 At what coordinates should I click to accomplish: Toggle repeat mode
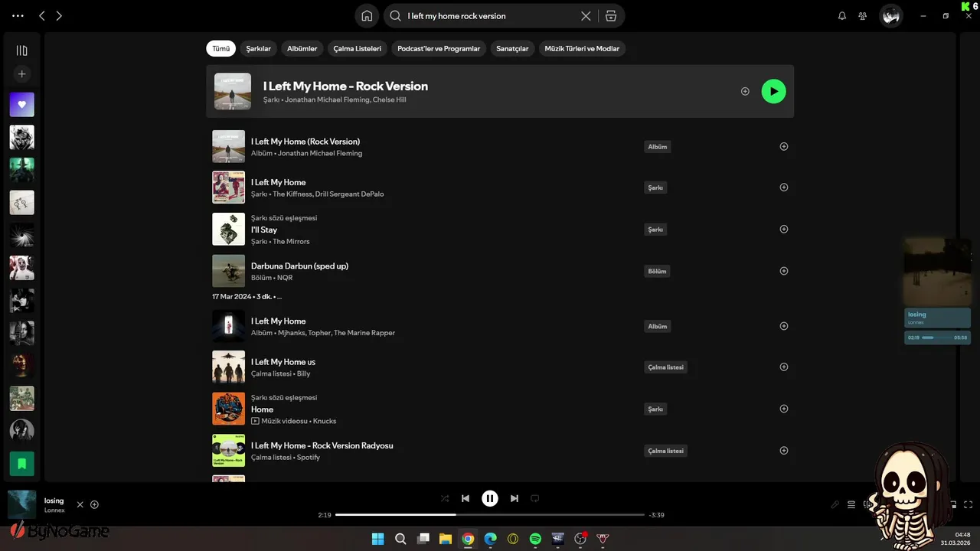(535, 498)
